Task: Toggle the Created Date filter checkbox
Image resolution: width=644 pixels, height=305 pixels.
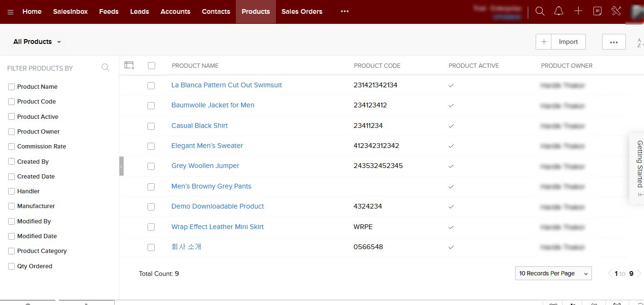Action: point(11,176)
